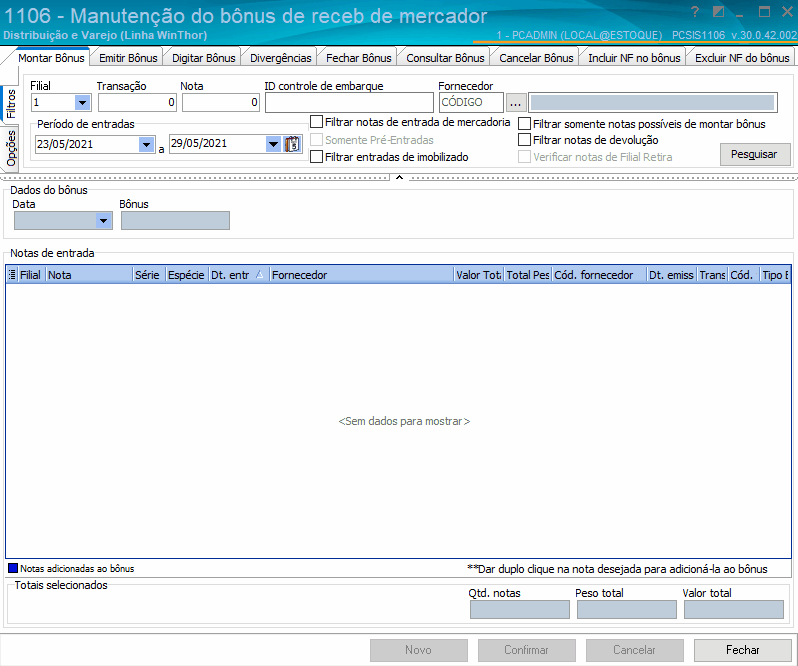Click the Filial column header
The width and height of the screenshot is (798, 666).
coord(31,275)
